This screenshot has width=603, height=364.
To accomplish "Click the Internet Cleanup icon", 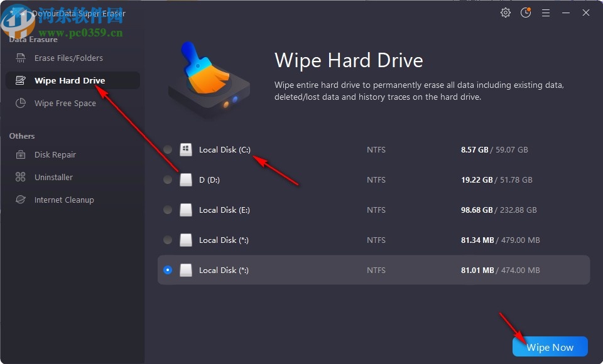I will [21, 200].
